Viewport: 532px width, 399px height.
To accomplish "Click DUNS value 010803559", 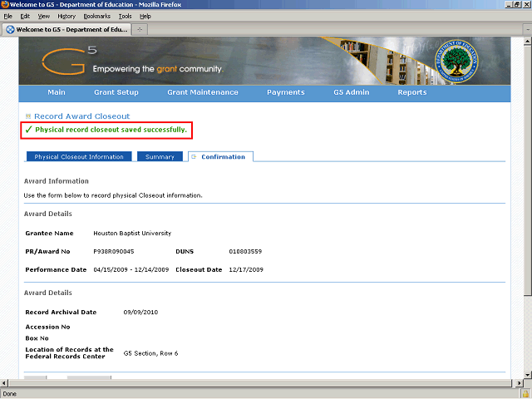I will pos(245,251).
